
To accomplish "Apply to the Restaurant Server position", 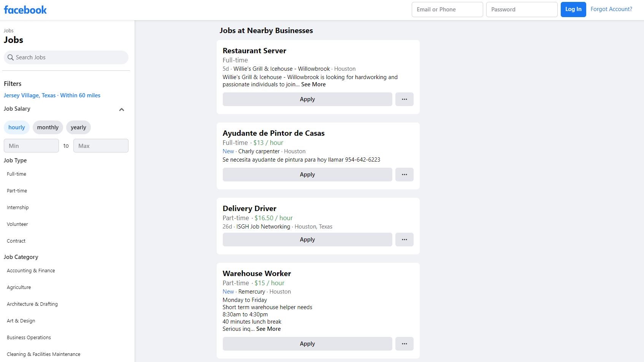I will tap(307, 99).
